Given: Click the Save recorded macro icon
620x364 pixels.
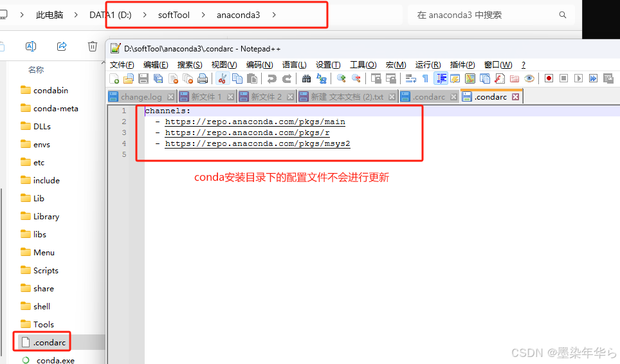Looking at the screenshot, I should tap(608, 78).
